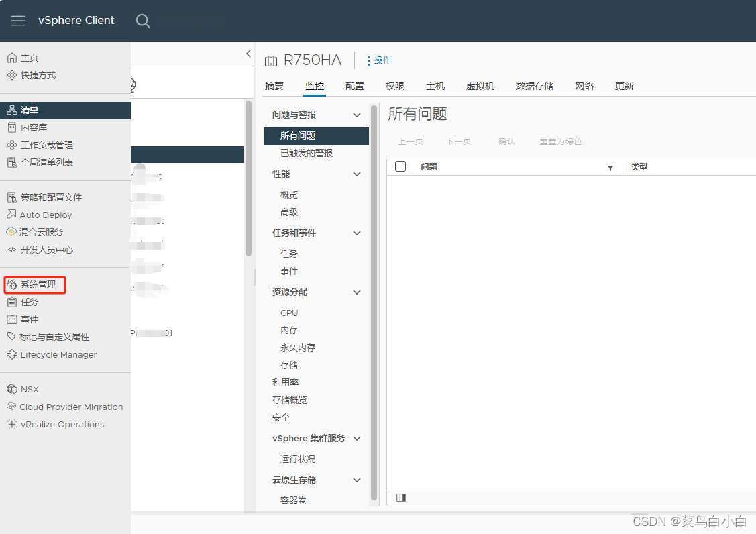
Task: Open the 高级 performance view
Action: pos(289,212)
